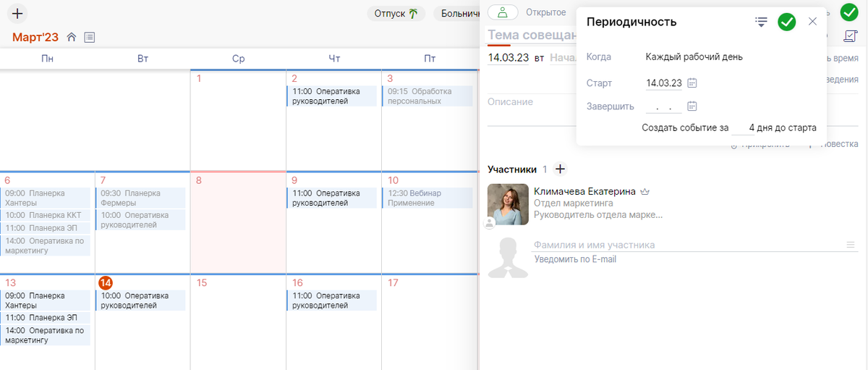Click the Больничный filter chip
Screen dimensions: 868x370
pyautogui.click(x=459, y=13)
